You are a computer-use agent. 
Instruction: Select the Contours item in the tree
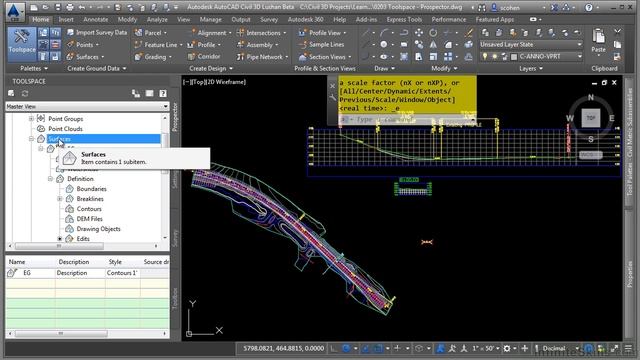click(89, 209)
